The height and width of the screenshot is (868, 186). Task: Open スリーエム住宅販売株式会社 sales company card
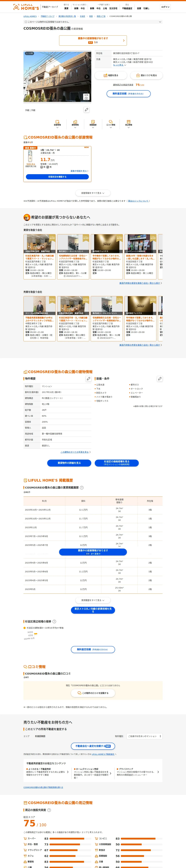(x=40, y=318)
